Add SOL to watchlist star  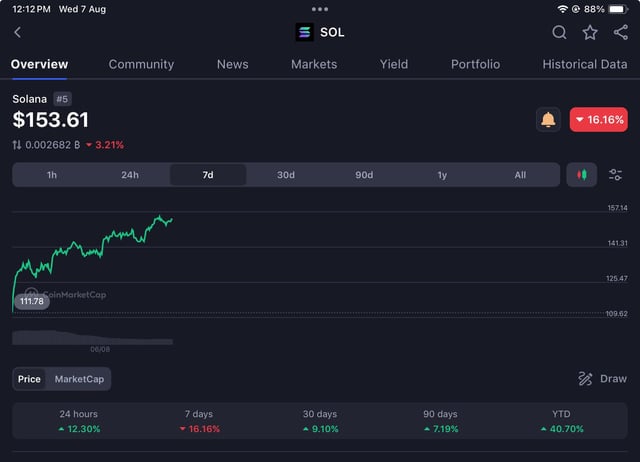point(590,32)
